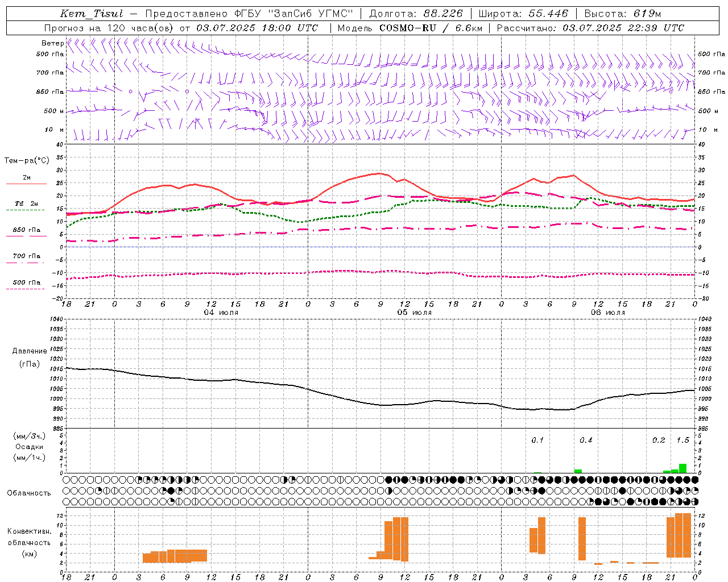This screenshot has width=728, height=582.
Task: Click the solid-line legend sample under 2м
Action: [26, 184]
